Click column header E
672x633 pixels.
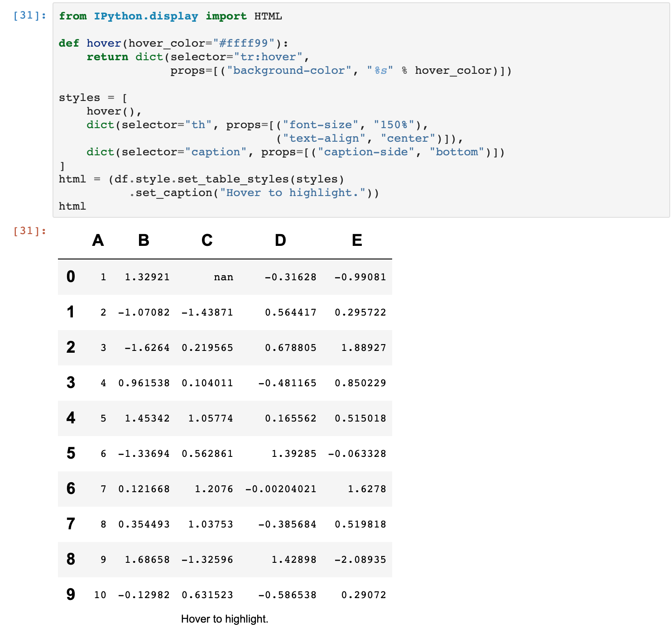pos(357,240)
